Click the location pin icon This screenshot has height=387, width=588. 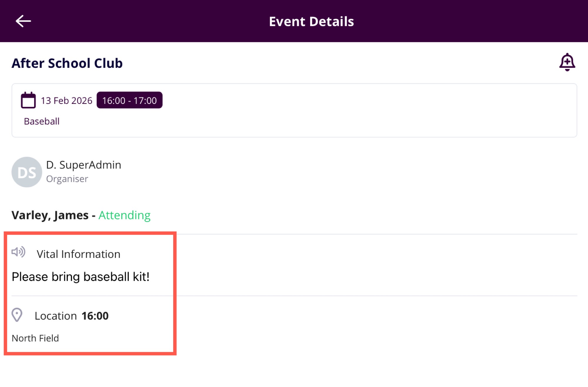tap(17, 315)
